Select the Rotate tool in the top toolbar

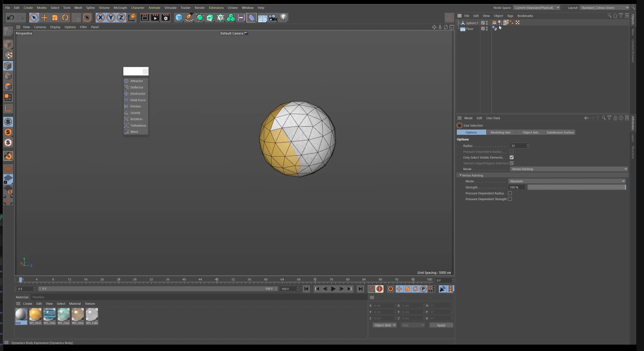click(65, 18)
